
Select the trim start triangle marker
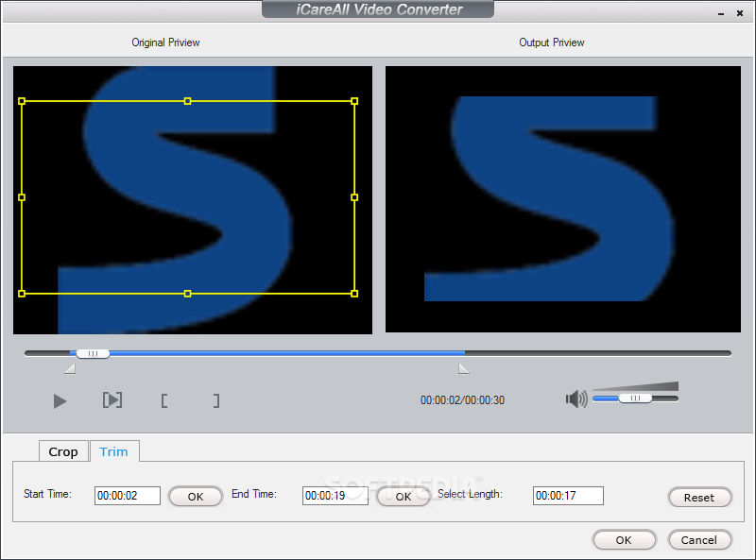(70, 368)
